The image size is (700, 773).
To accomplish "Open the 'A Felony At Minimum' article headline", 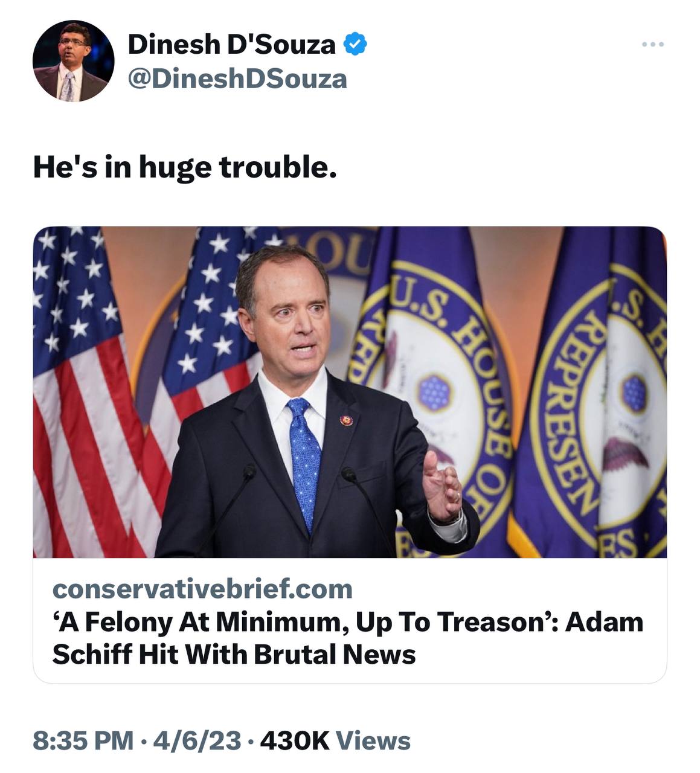I will click(x=347, y=638).
